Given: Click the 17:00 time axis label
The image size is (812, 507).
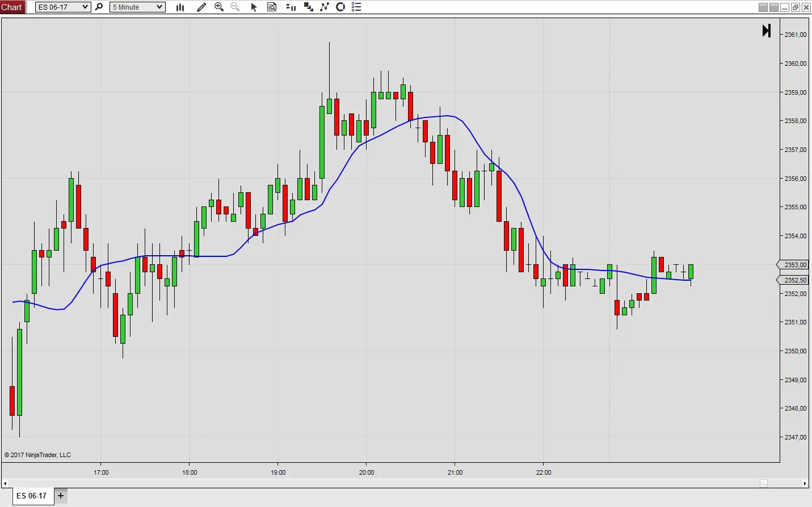Looking at the screenshot, I should (x=101, y=472).
